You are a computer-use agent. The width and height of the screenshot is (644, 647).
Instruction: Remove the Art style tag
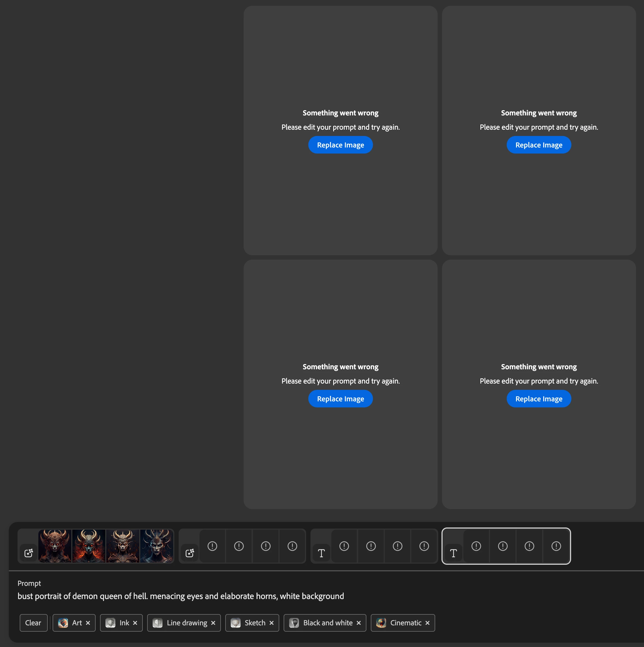coord(88,623)
